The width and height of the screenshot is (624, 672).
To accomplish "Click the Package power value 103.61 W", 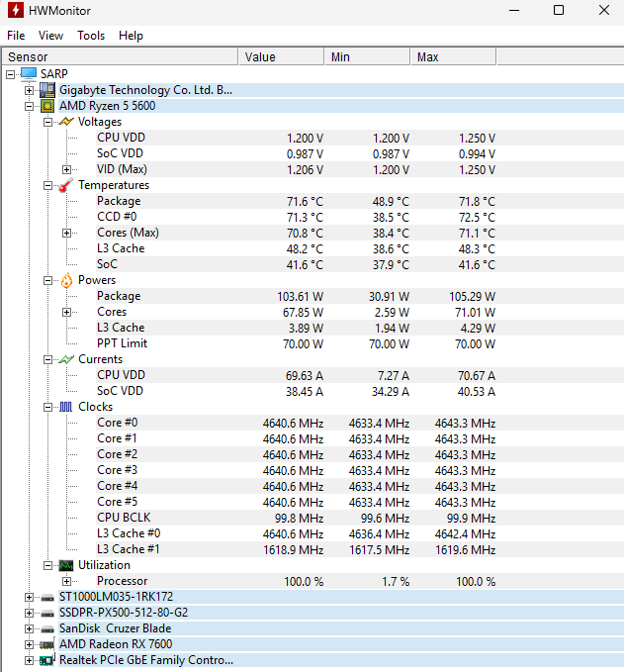I will [301, 297].
